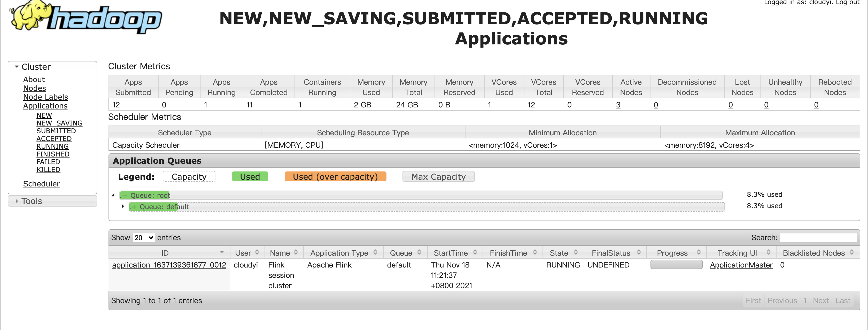868x330 pixels.
Task: Open the Scheduler link
Action: (41, 184)
